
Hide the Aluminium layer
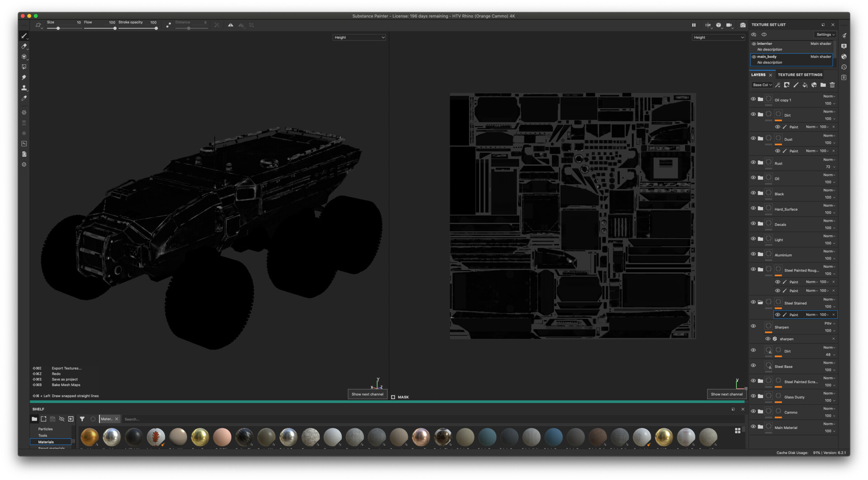753,254
